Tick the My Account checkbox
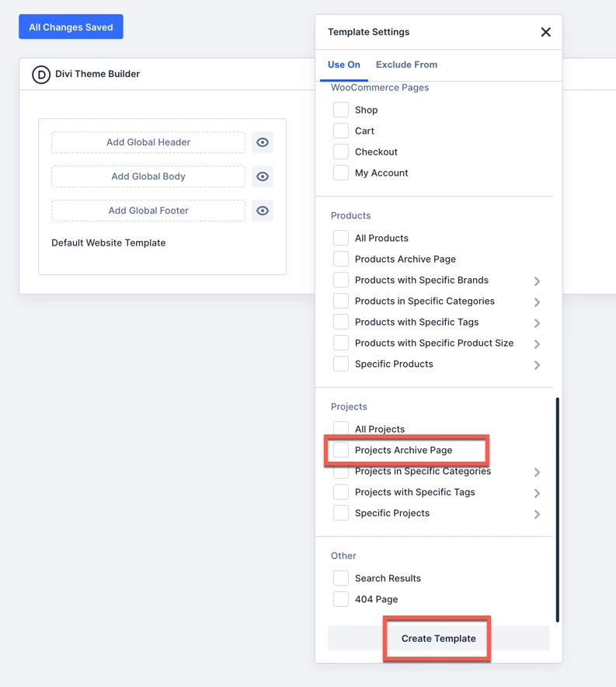616x687 pixels. click(x=340, y=173)
